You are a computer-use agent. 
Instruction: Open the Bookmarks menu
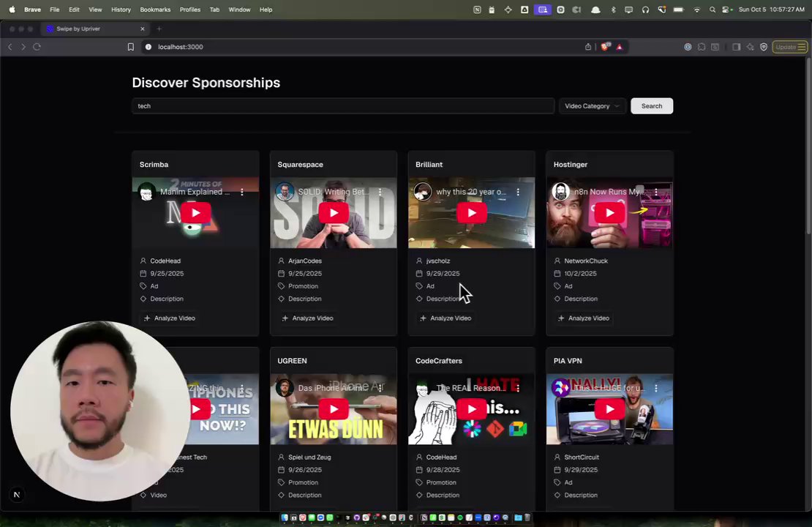(x=155, y=10)
